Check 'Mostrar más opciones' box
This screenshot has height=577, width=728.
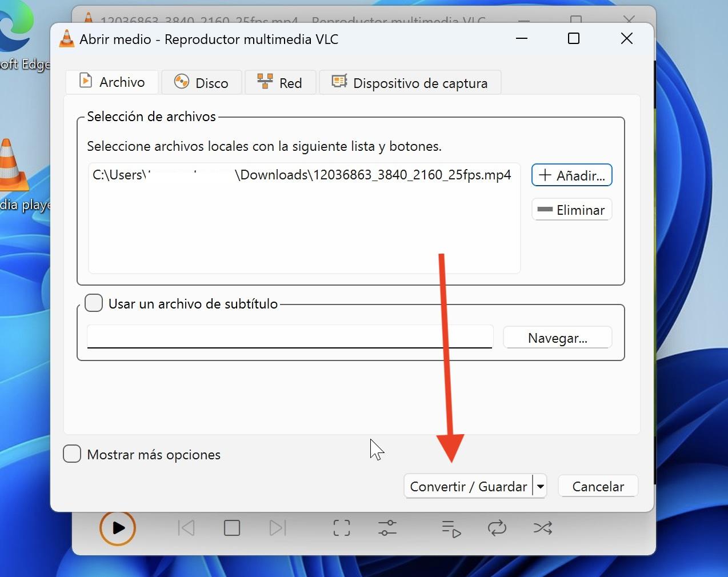click(72, 454)
